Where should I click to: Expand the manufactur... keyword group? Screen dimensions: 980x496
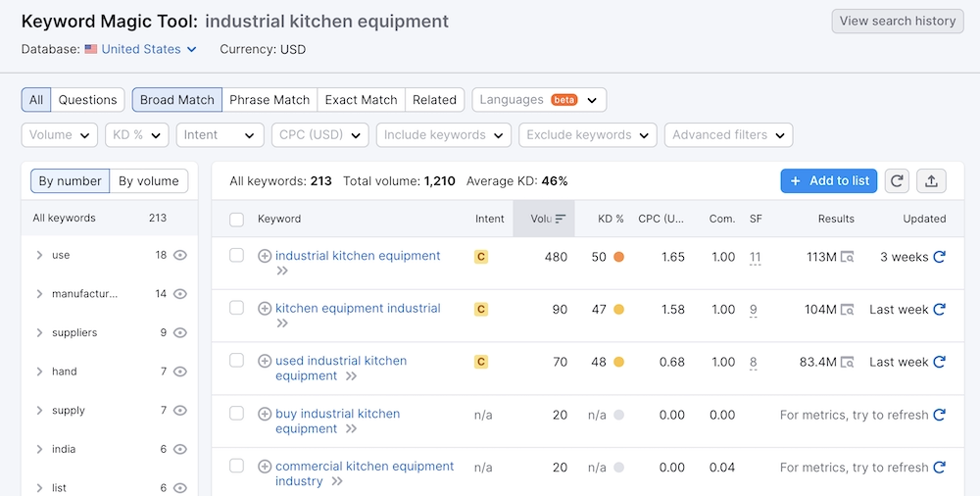tap(39, 294)
